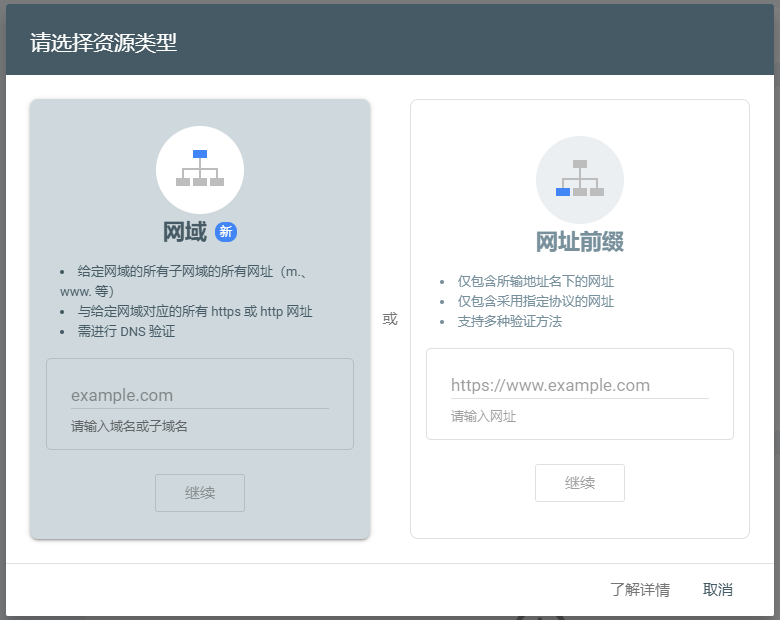
Task: Cancel the dialog with 取消
Action: coord(717,590)
